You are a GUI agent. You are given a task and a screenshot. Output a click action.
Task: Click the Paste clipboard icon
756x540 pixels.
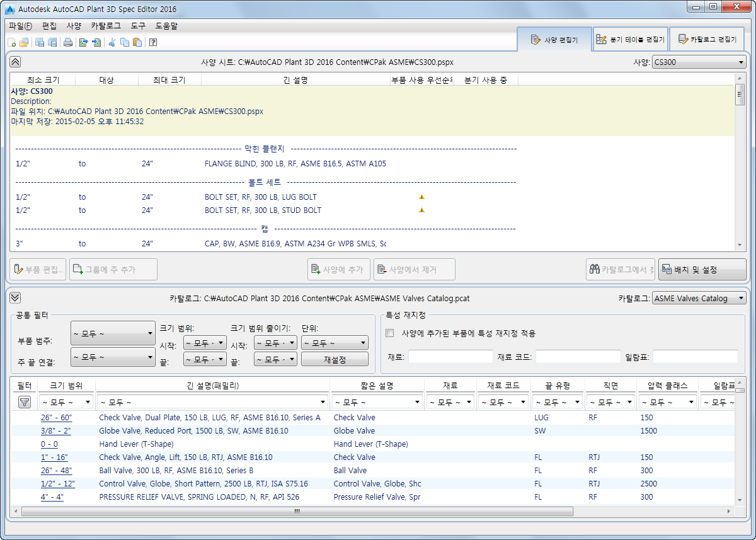(137, 43)
